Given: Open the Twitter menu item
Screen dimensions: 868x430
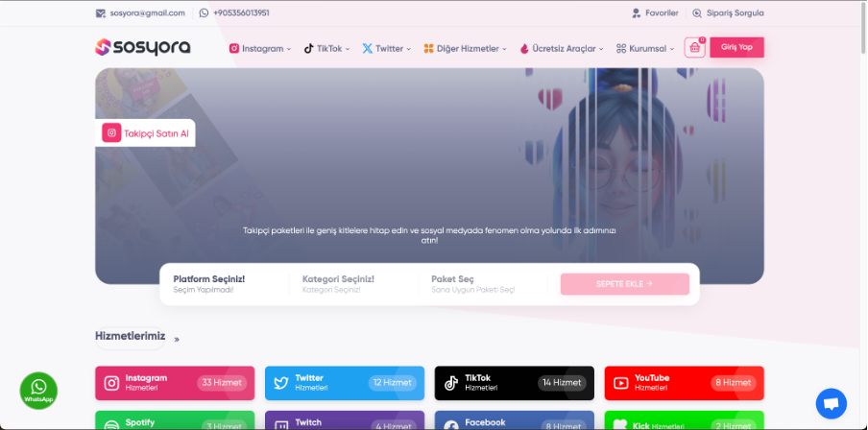Looking at the screenshot, I should pos(387,49).
